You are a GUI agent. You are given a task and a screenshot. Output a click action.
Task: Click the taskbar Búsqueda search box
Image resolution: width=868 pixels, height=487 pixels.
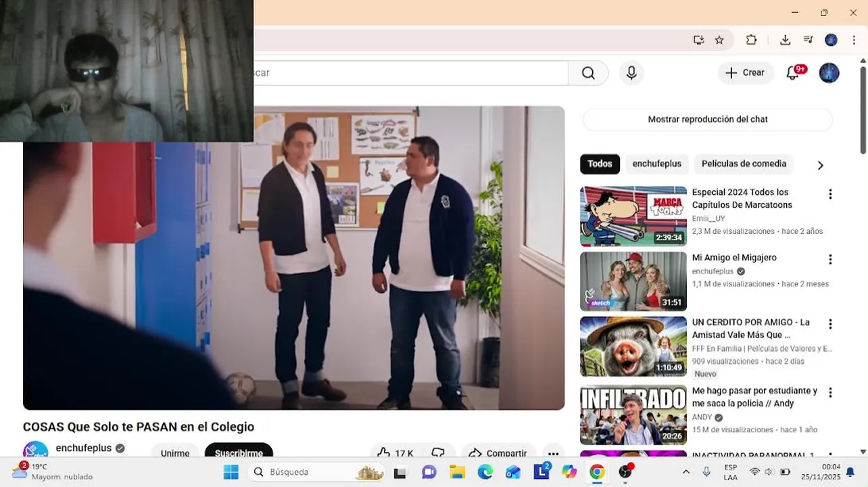tap(317, 472)
